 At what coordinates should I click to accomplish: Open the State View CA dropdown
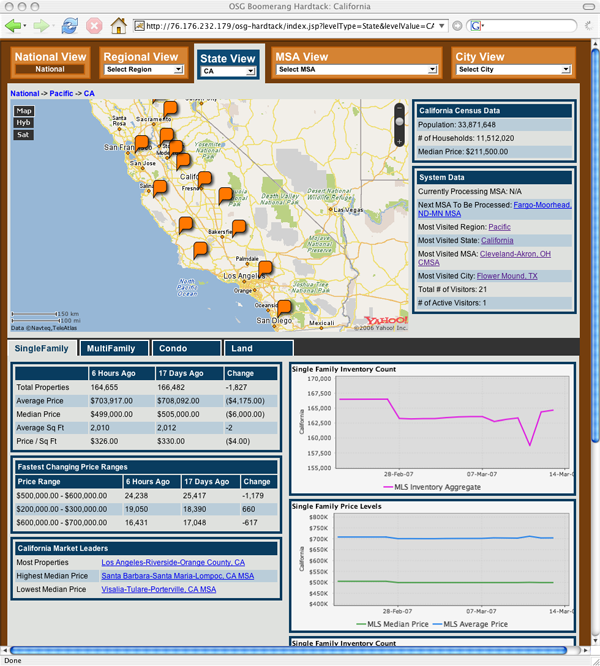pyautogui.click(x=228, y=71)
